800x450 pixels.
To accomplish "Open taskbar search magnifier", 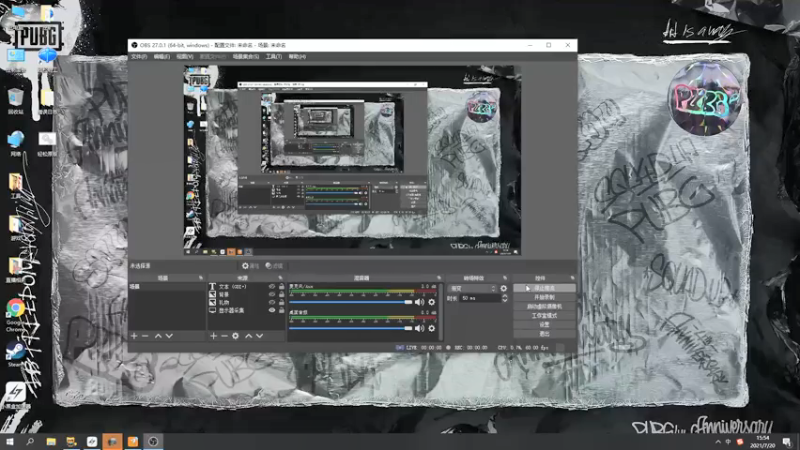I will (x=30, y=441).
